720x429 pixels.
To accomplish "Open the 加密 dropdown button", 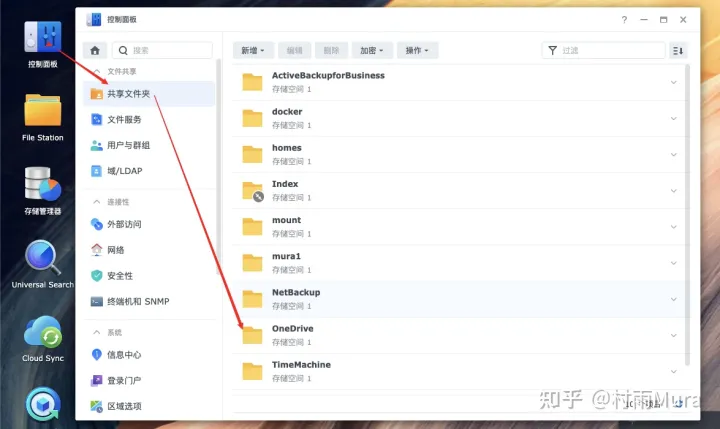I will [372, 51].
